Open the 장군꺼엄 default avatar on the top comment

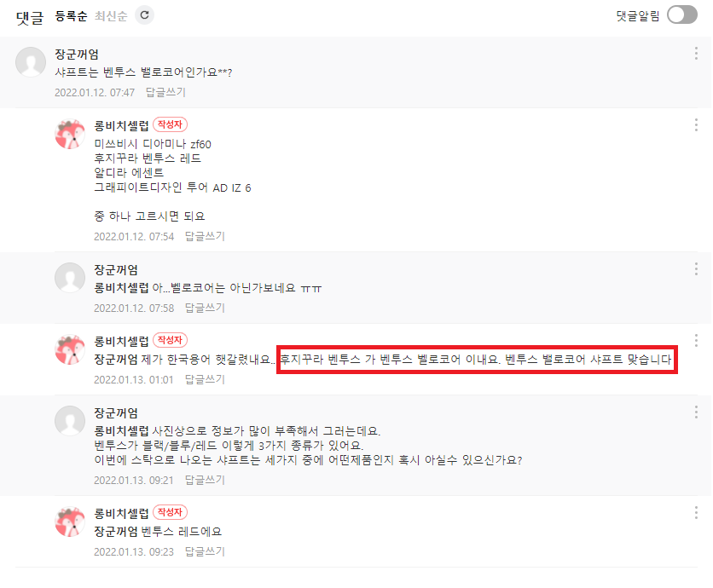[31, 62]
